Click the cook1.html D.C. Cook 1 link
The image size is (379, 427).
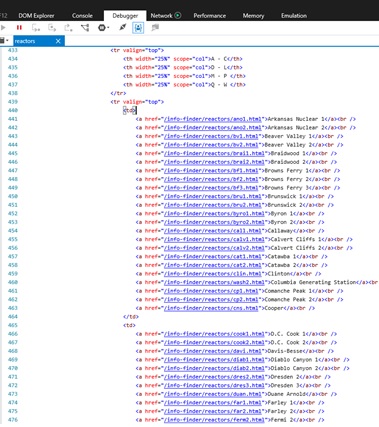coord(214,334)
